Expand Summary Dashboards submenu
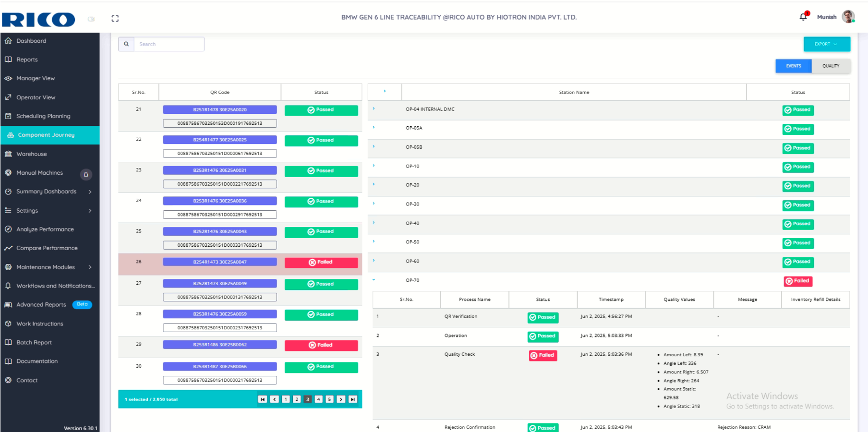 click(x=90, y=192)
